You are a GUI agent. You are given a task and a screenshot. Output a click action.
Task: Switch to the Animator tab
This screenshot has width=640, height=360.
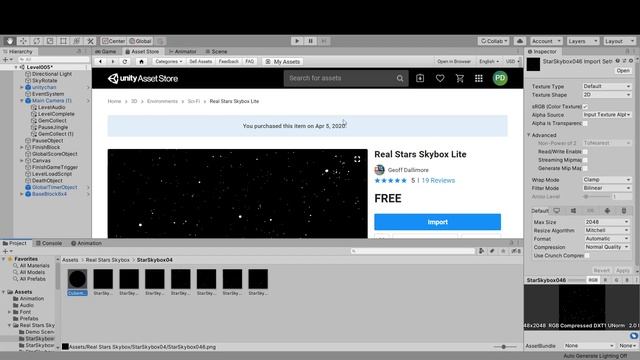182,51
